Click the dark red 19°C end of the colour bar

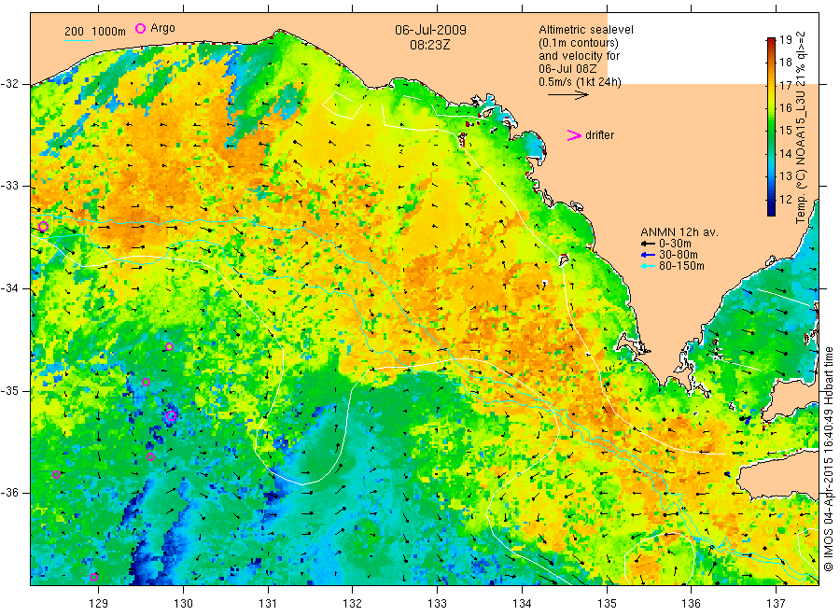point(771,42)
